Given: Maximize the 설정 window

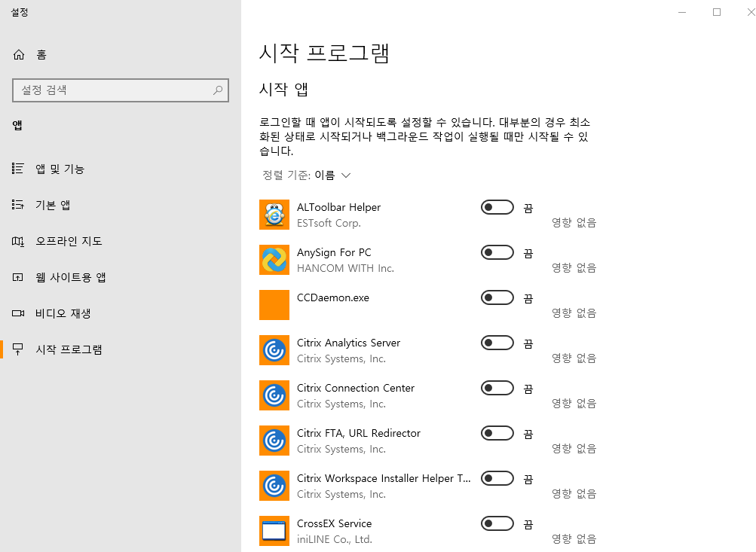Looking at the screenshot, I should pyautogui.click(x=717, y=12).
